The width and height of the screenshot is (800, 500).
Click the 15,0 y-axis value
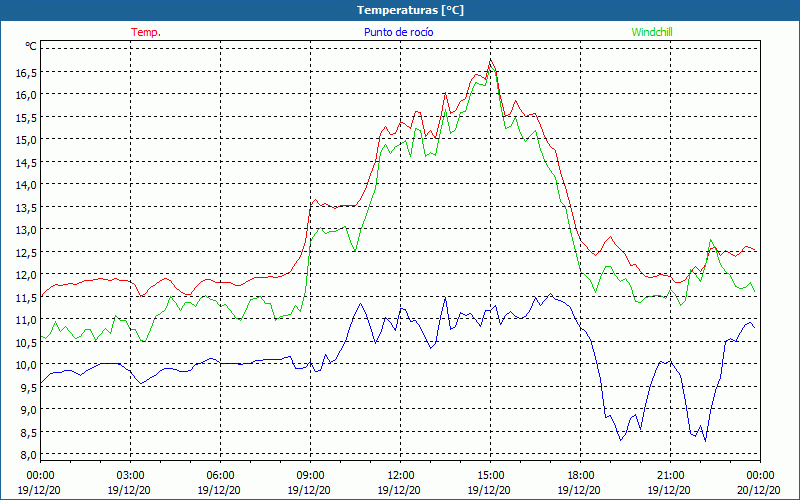pyautogui.click(x=26, y=140)
